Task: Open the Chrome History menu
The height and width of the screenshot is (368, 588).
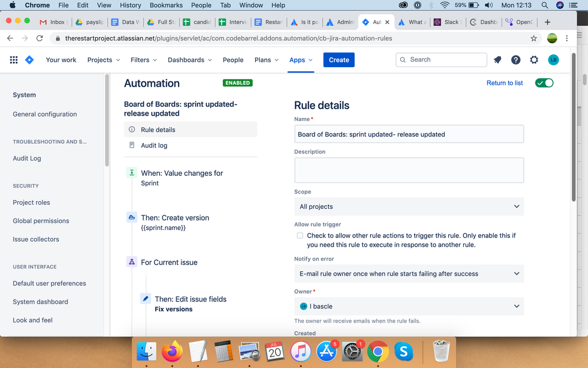Action: pyautogui.click(x=130, y=5)
